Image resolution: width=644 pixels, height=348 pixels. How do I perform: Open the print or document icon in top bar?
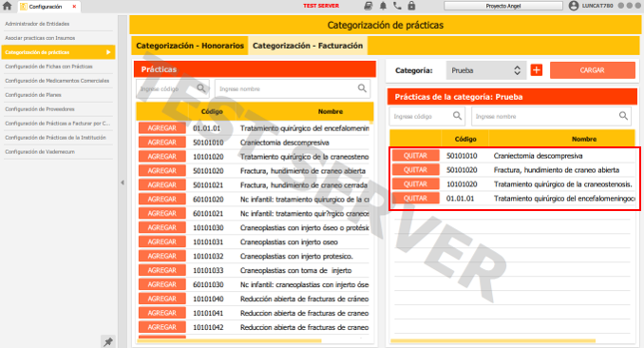(369, 6)
